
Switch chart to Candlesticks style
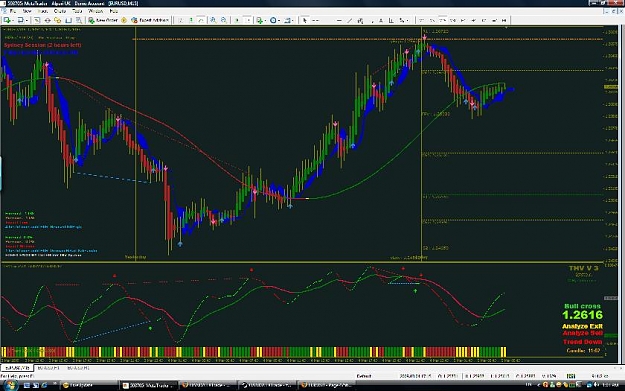[191, 20]
